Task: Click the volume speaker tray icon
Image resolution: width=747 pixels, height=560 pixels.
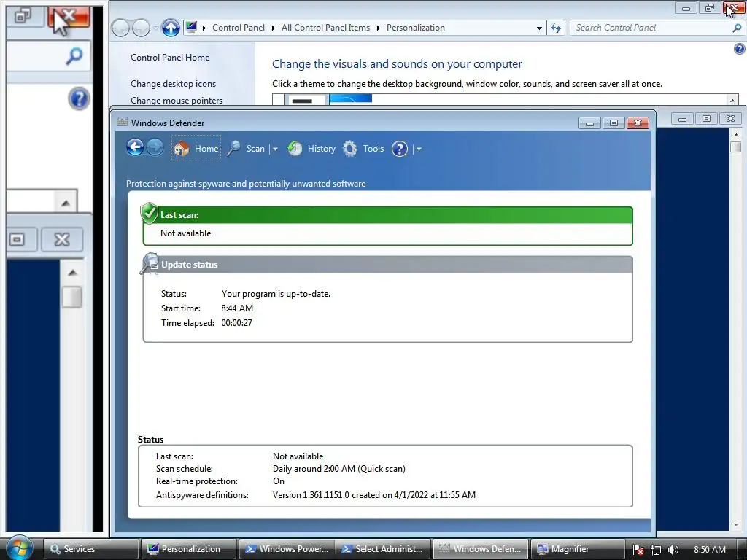Action: (673, 550)
